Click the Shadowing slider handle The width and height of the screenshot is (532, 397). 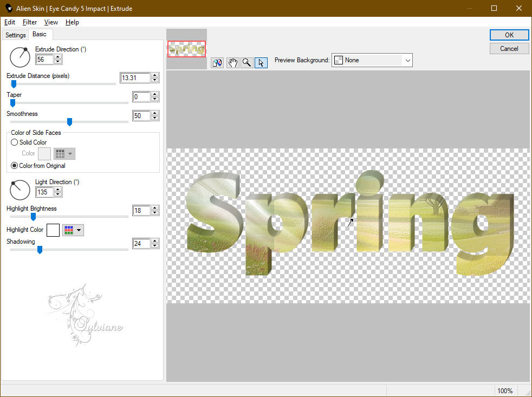click(40, 250)
